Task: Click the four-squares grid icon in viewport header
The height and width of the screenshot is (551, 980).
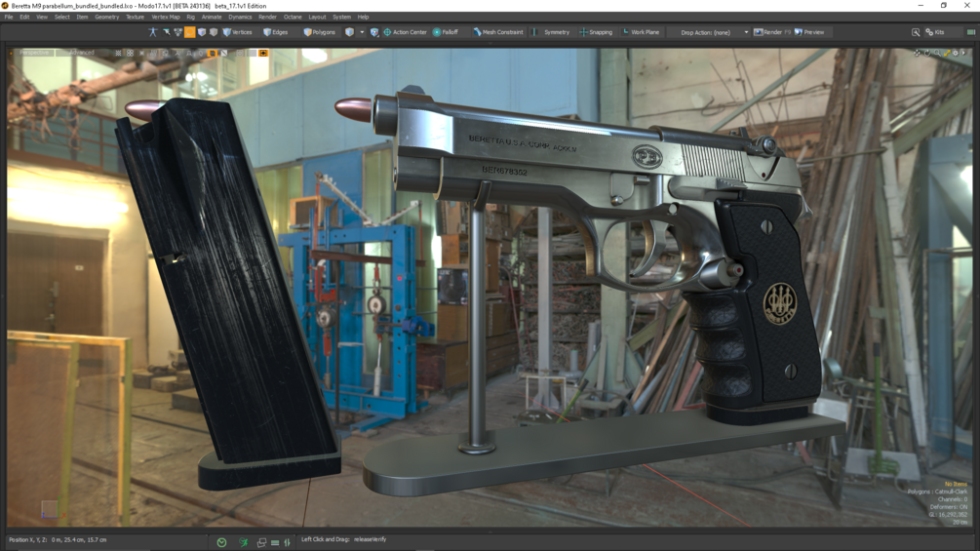Action: point(130,53)
